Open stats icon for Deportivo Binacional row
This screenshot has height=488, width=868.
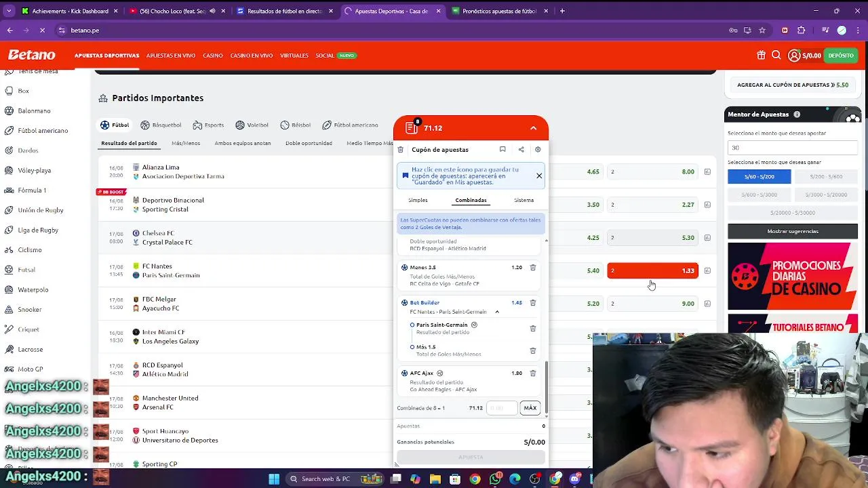click(x=707, y=205)
